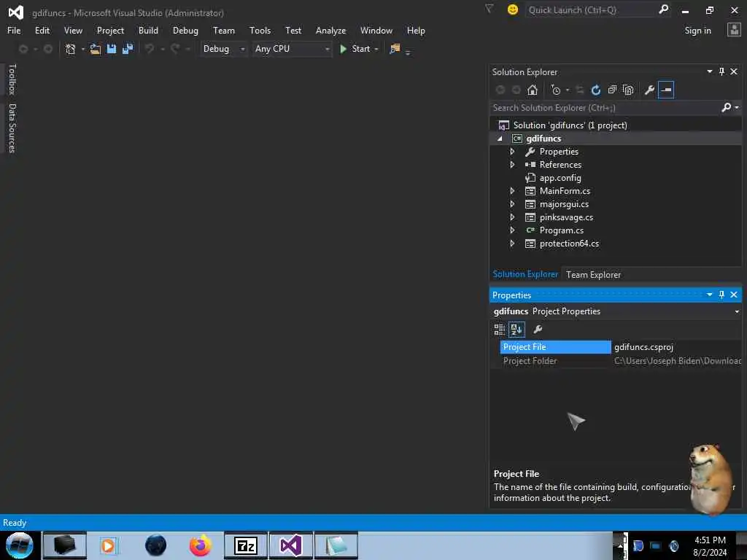Click the taskbar clock showing 4:51 PM
This screenshot has height=560, width=747.
[x=710, y=546]
